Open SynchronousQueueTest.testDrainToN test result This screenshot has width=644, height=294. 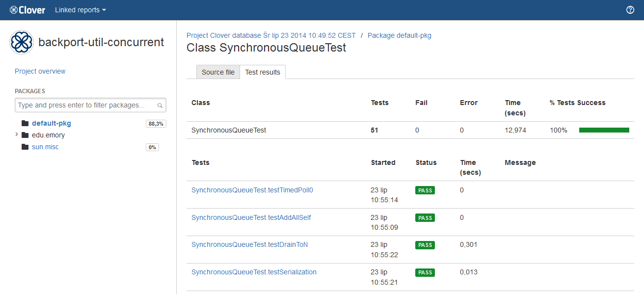(249, 244)
